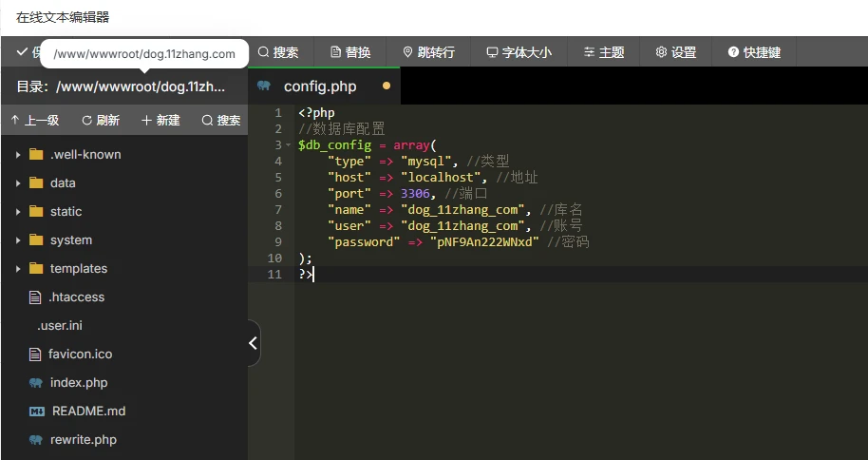Click the "localhost" string on line 5
The height and width of the screenshot is (460, 868).
coord(441,178)
